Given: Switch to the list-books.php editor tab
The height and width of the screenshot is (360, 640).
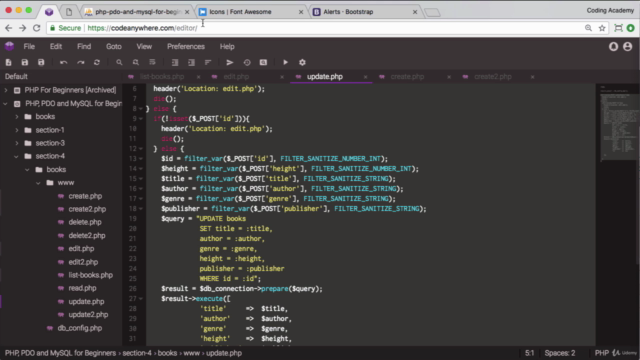Looking at the screenshot, I should click(162, 77).
